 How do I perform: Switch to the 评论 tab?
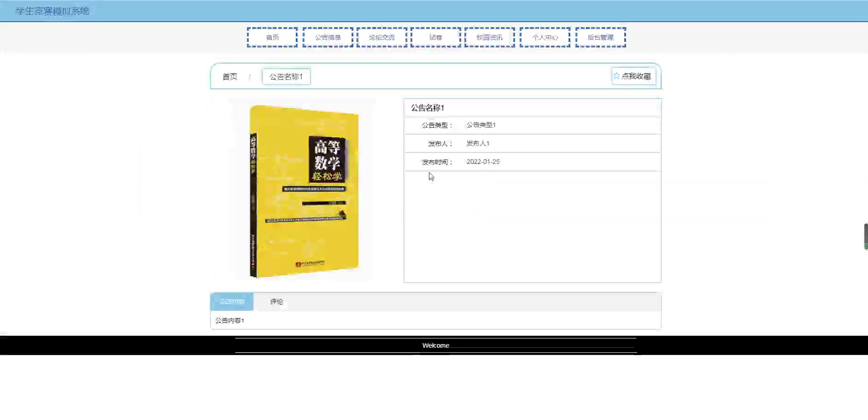pyautogui.click(x=276, y=302)
